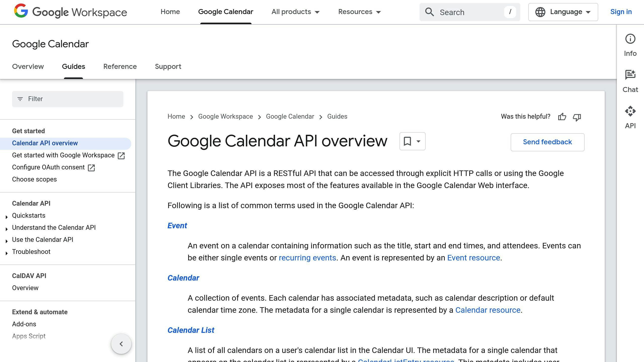Click Google Workspace breadcrumb
The height and width of the screenshot is (362, 644).
225,117
